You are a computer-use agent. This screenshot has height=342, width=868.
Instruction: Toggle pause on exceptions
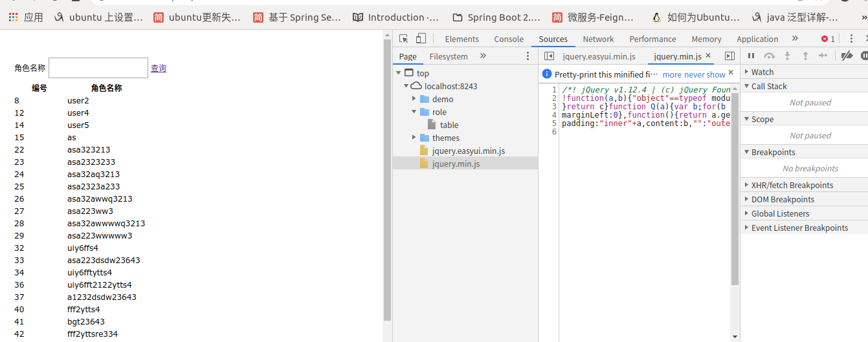coord(864,56)
